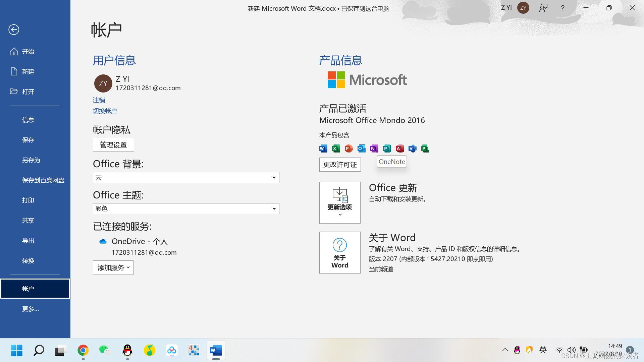Expand the 更新选项 button
The width and height of the screenshot is (644, 362).
(x=340, y=202)
